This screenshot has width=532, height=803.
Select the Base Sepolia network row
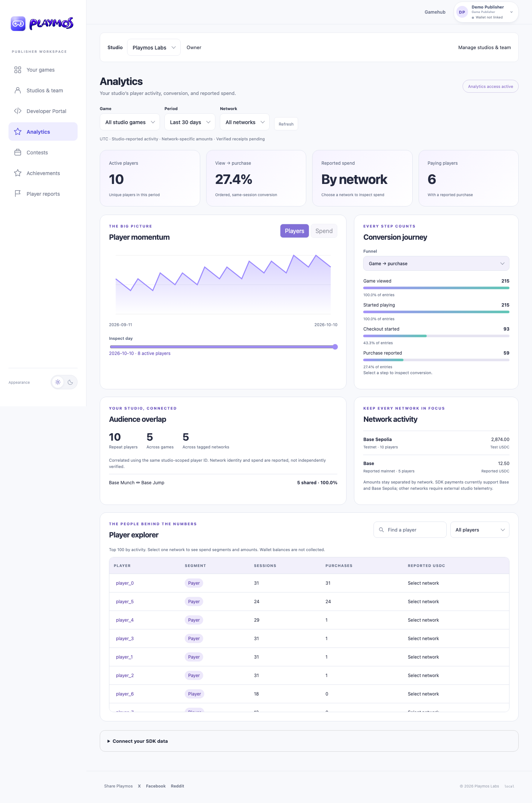[436, 443]
